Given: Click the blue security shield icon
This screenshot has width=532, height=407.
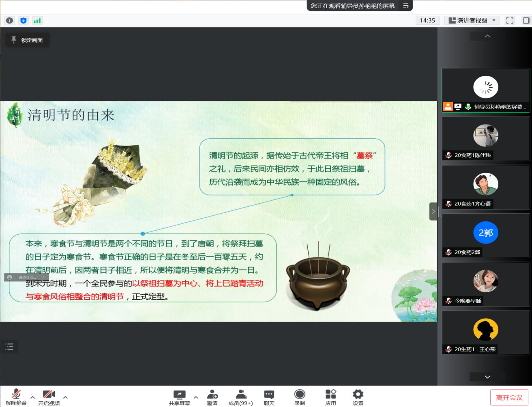Looking at the screenshot, I should tap(24, 21).
